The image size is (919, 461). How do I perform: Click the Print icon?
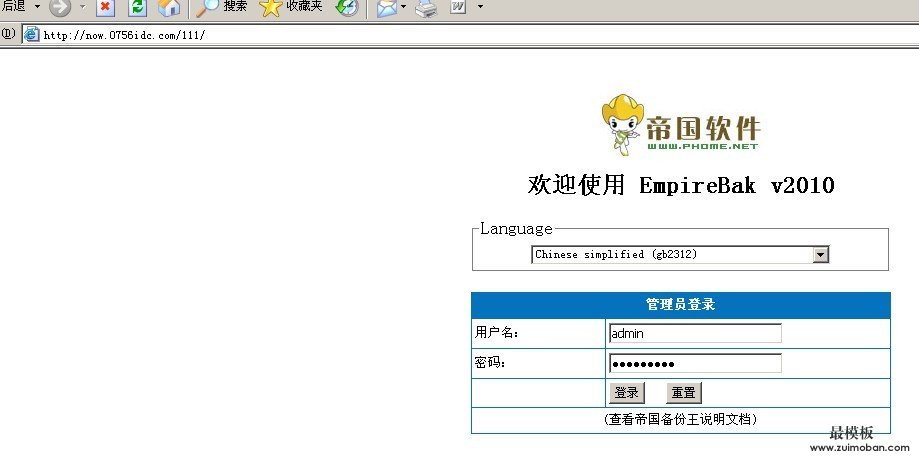click(x=426, y=8)
